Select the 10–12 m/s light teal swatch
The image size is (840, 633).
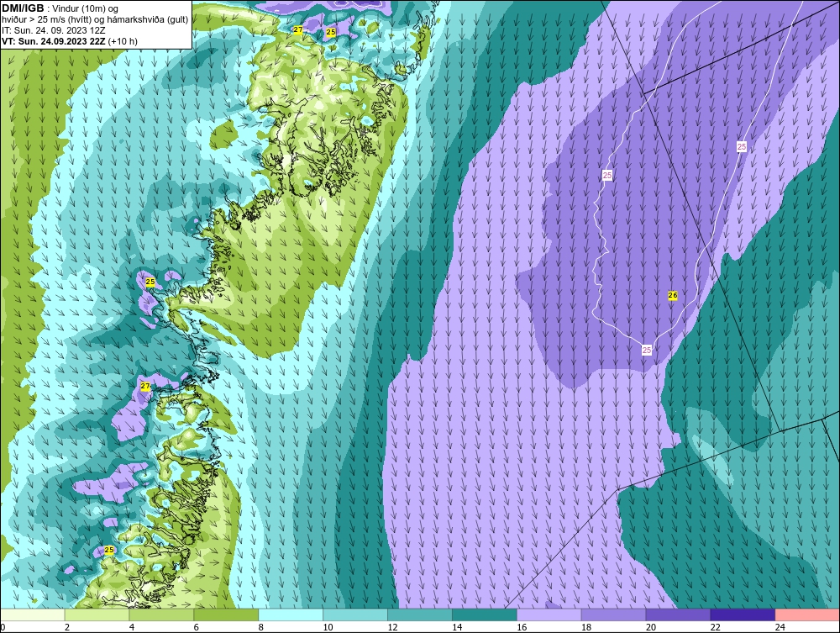point(355,615)
